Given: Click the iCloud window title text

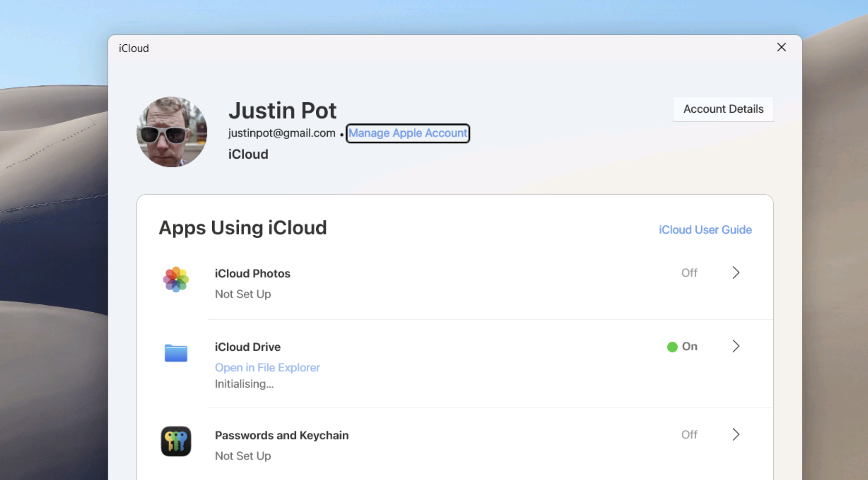Looking at the screenshot, I should click(134, 48).
